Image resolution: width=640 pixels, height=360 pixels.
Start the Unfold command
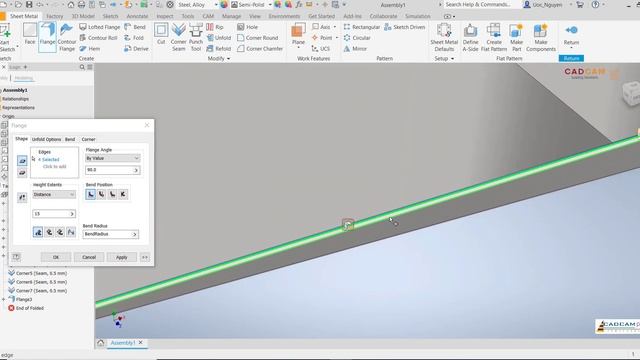click(219, 38)
